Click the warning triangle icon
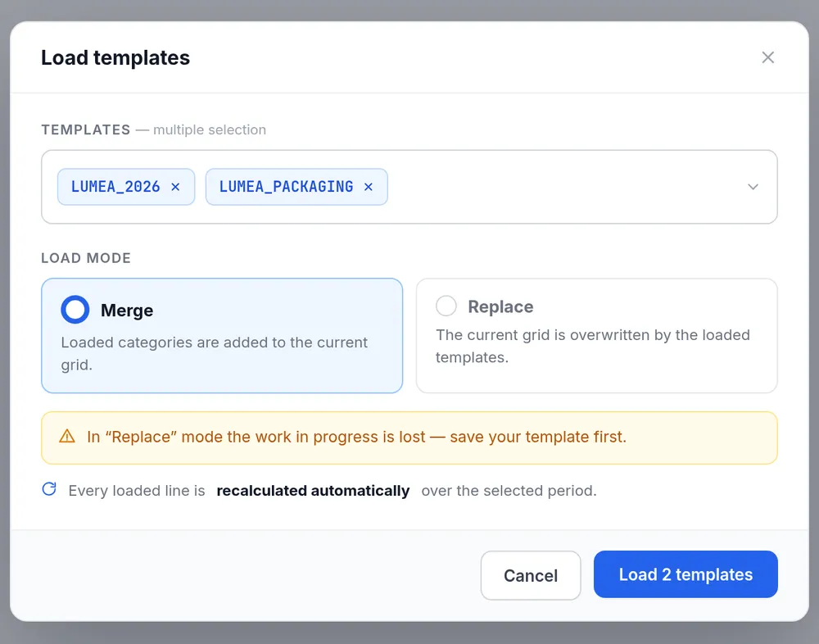 pos(67,437)
